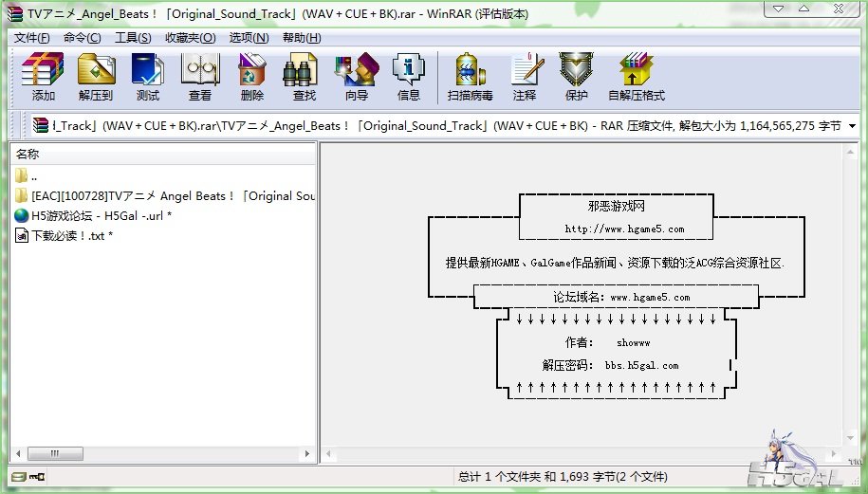Open the 工具(S) Tools menu
868x494 pixels.
click(133, 38)
